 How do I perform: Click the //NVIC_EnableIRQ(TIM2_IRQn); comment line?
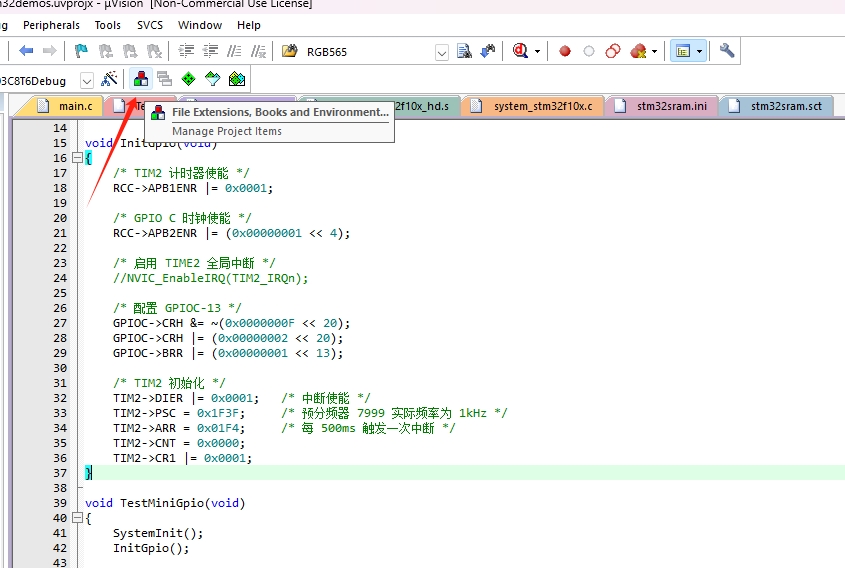coord(210,278)
